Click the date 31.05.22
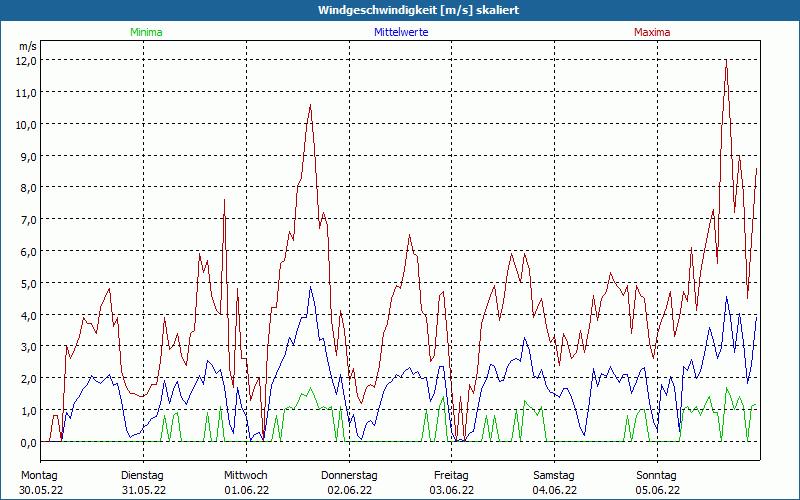 click(x=144, y=490)
